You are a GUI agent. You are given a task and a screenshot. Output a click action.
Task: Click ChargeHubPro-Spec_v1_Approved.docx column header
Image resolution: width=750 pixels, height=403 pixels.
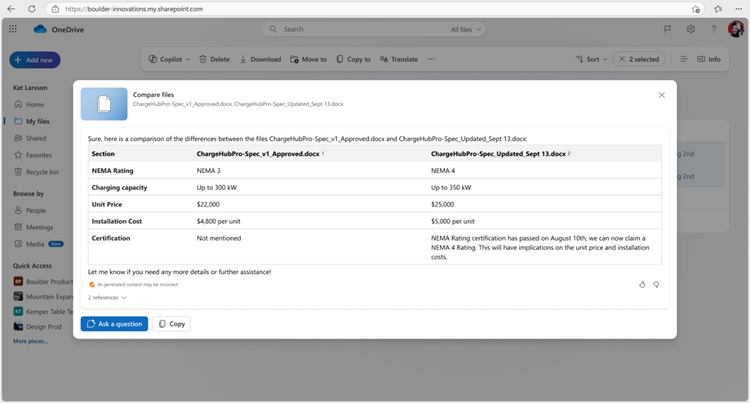(258, 154)
